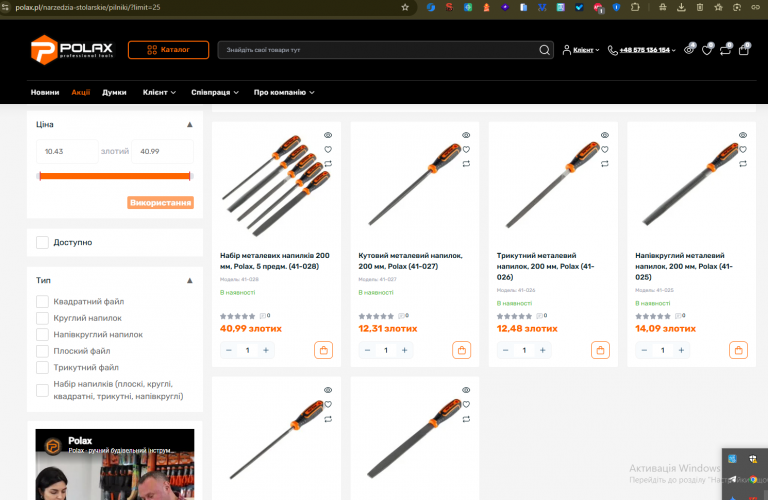Open recently viewed items icon in header

pos(689,49)
